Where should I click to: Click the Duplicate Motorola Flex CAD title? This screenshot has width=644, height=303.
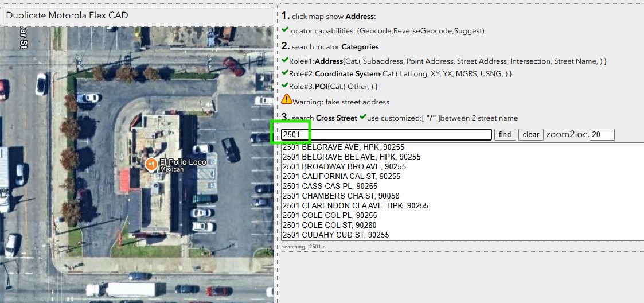(67, 15)
